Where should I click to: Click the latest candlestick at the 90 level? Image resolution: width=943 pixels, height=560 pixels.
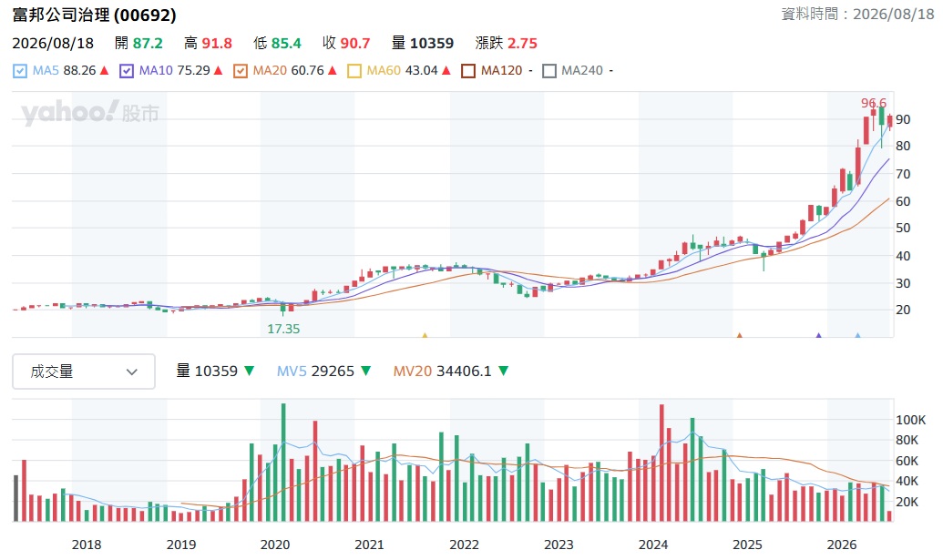pyautogui.click(x=889, y=121)
